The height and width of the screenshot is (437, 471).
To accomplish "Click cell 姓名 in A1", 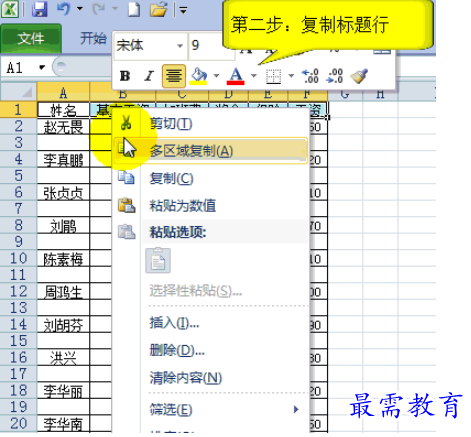I will pyautogui.click(x=63, y=110).
